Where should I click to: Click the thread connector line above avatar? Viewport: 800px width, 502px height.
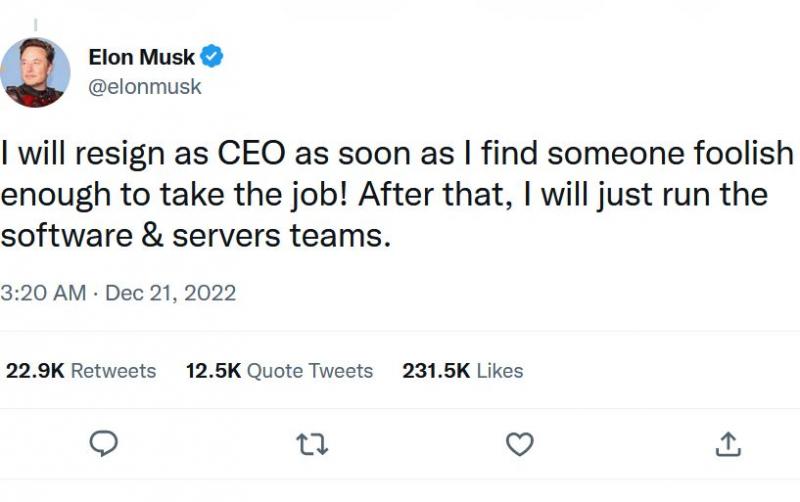36,24
